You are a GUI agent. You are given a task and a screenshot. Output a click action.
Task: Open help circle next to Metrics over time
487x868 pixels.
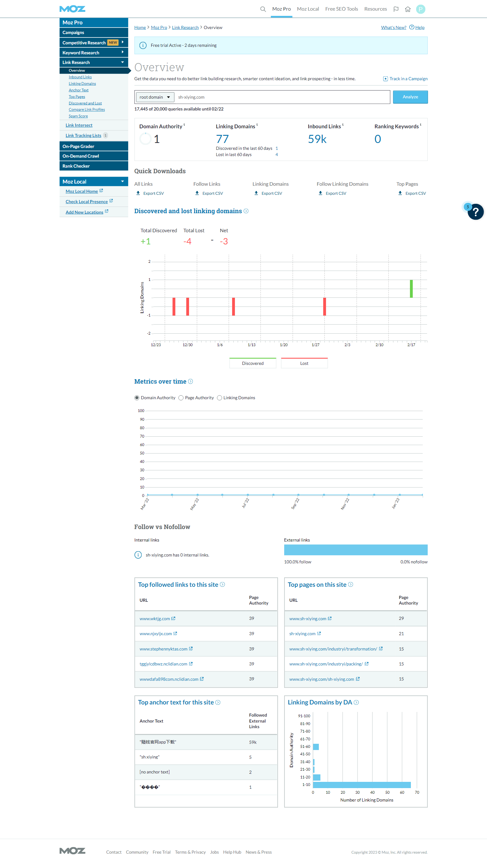[x=190, y=381]
